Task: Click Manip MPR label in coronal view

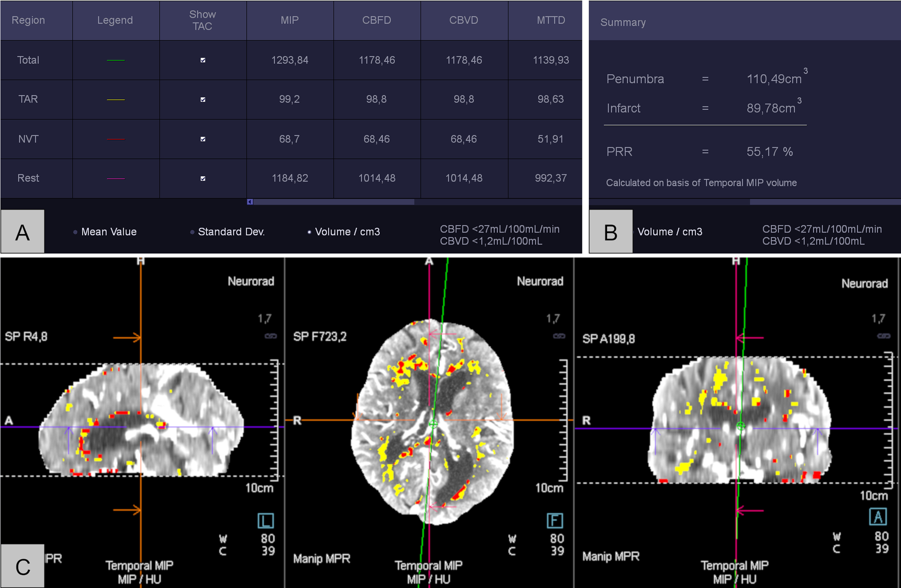Action: tap(611, 556)
